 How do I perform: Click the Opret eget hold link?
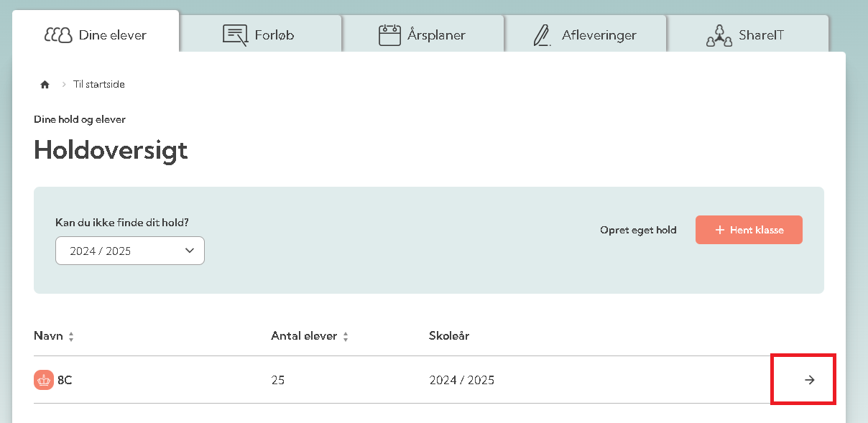tap(638, 231)
